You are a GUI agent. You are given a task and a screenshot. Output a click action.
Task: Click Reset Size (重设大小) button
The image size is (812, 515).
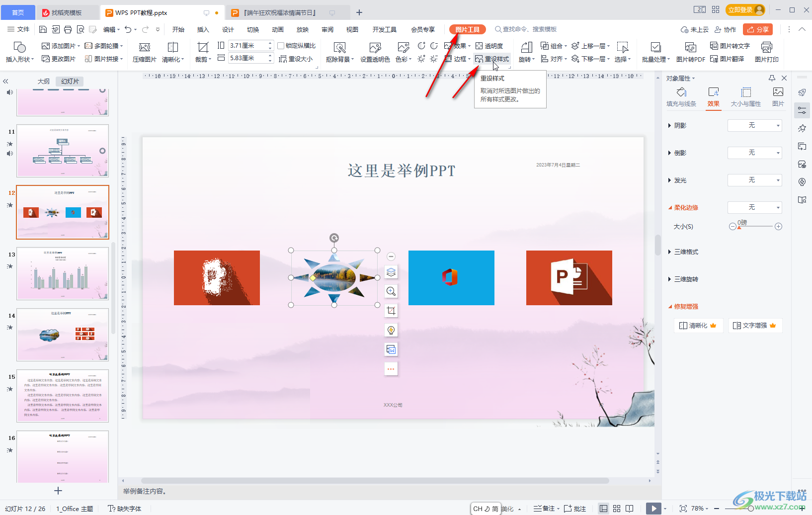pyautogui.click(x=296, y=59)
